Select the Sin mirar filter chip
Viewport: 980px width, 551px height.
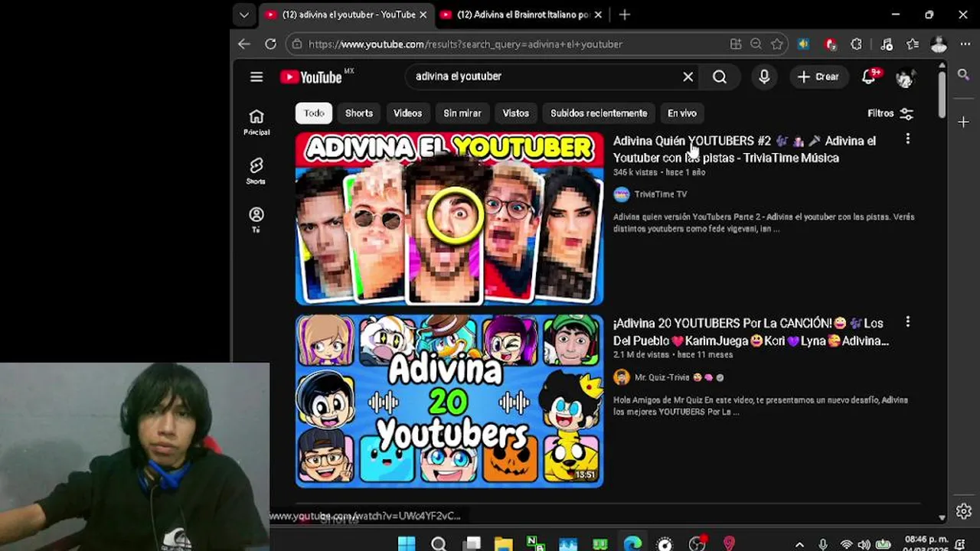pyautogui.click(x=462, y=113)
